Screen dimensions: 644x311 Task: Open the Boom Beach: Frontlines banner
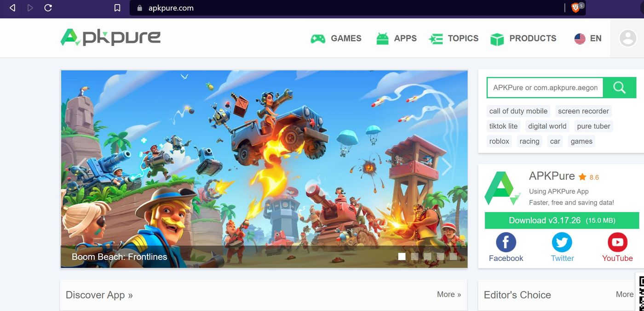[x=264, y=169]
